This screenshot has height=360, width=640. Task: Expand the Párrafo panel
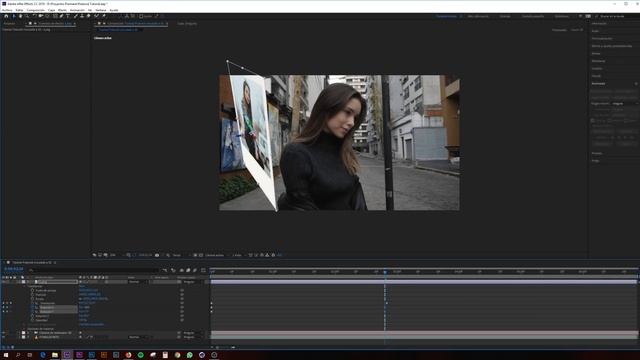point(596,76)
